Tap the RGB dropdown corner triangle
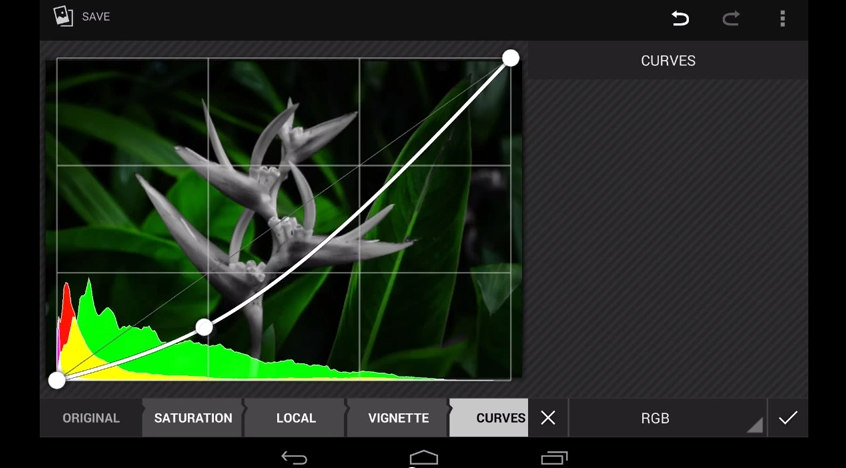 coord(755,426)
